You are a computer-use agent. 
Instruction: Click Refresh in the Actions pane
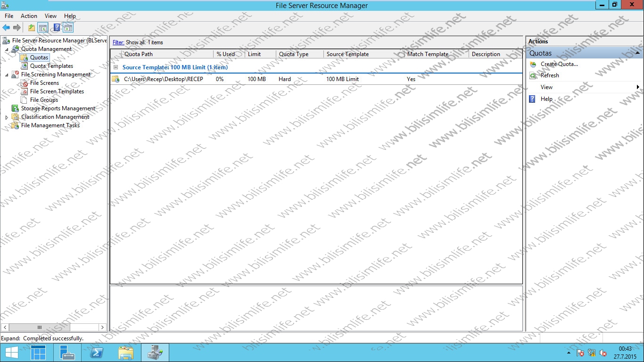(550, 75)
